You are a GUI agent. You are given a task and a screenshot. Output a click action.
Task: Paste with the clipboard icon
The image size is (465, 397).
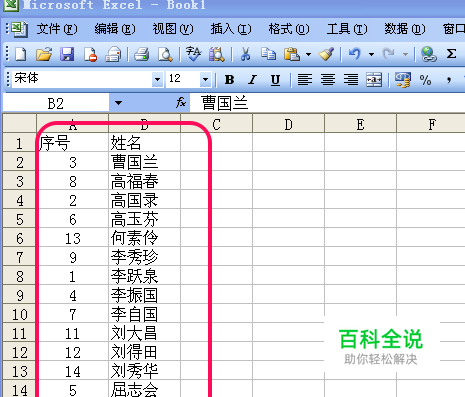(x=292, y=54)
